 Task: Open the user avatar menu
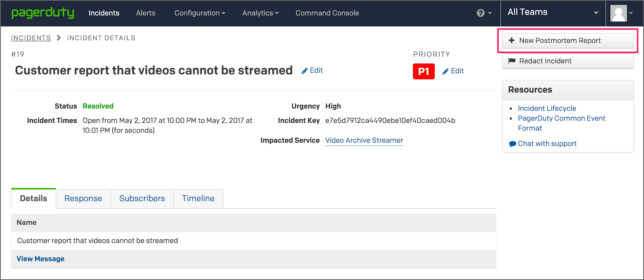[621, 13]
